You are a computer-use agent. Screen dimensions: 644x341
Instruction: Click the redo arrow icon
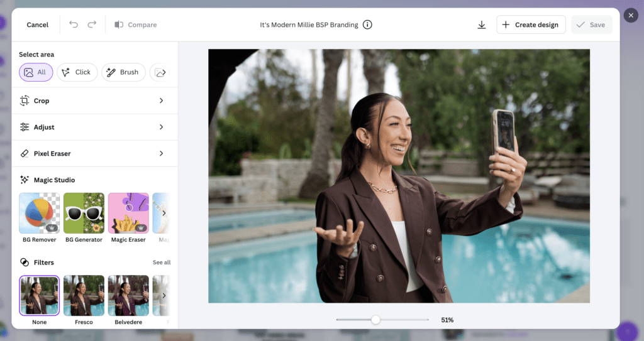point(92,24)
